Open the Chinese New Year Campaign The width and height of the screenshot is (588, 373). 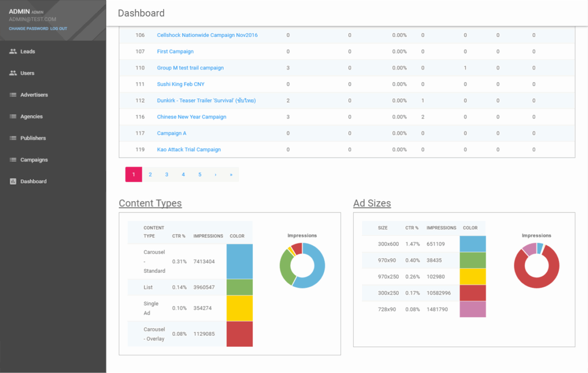click(191, 117)
